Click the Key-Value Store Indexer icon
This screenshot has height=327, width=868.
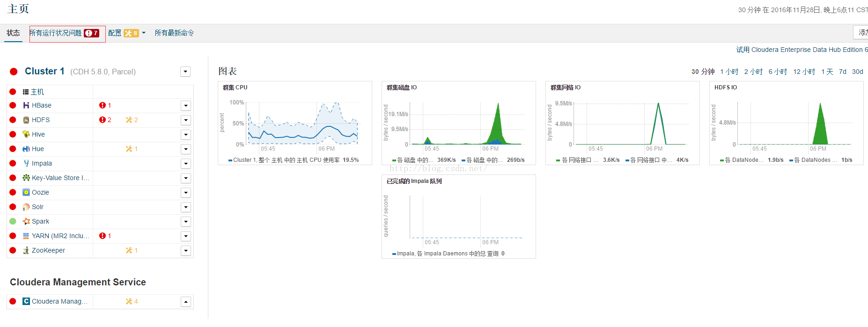coord(26,178)
